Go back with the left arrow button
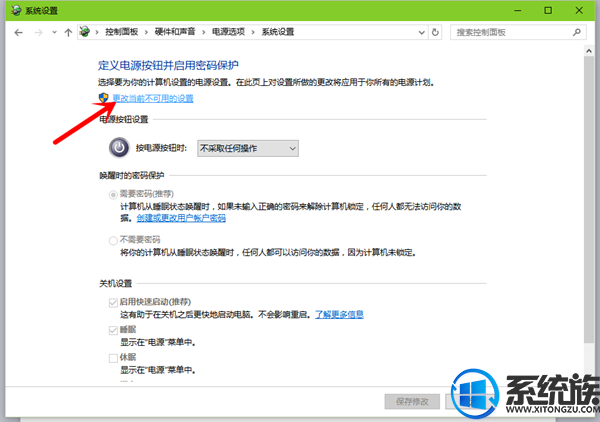The image size is (600, 422). (x=18, y=33)
